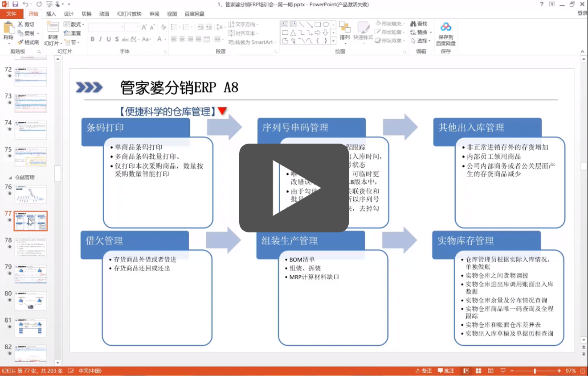Switch to reading view icon in status bar
Image resolution: width=588 pixels, height=376 pixels.
click(x=490, y=371)
